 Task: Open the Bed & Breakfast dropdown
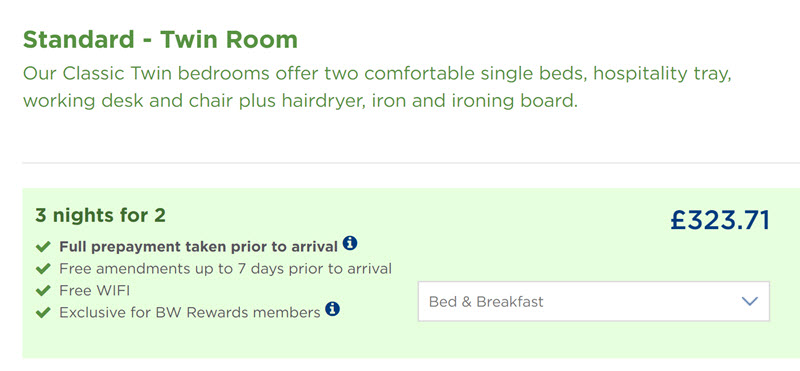[x=593, y=301]
